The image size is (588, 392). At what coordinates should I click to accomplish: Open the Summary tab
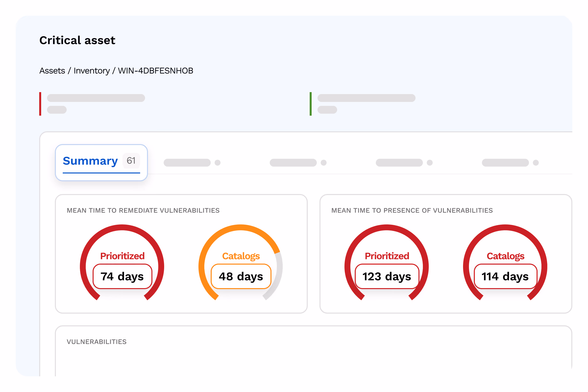coord(101,162)
